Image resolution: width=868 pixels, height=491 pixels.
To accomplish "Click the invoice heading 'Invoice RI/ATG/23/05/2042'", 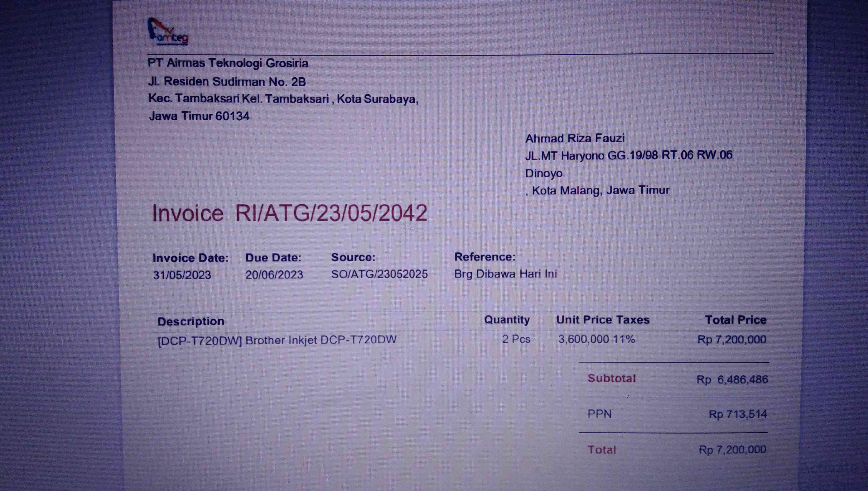I will 290,213.
